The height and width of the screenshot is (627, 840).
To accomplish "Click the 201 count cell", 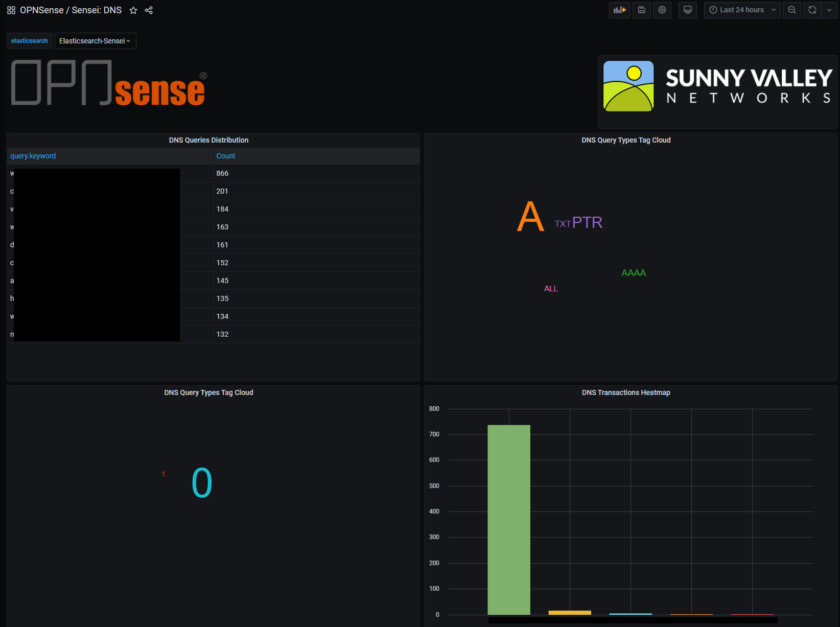I will [x=316, y=191].
